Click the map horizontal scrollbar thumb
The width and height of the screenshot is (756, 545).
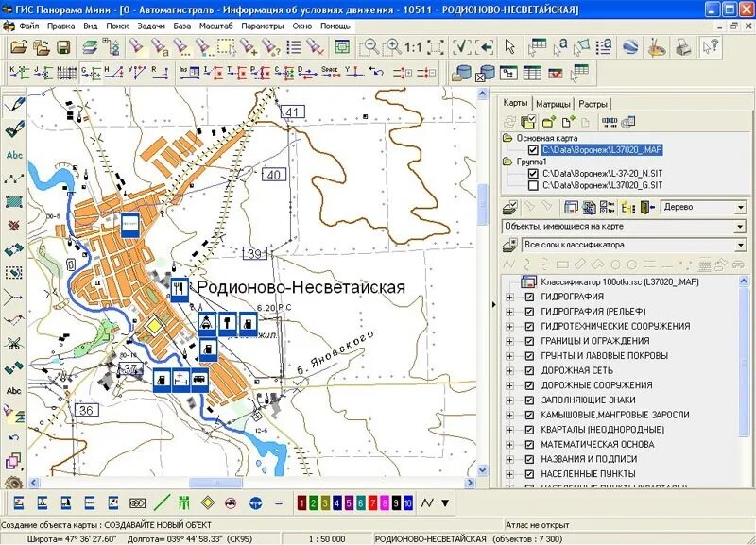coord(215,483)
